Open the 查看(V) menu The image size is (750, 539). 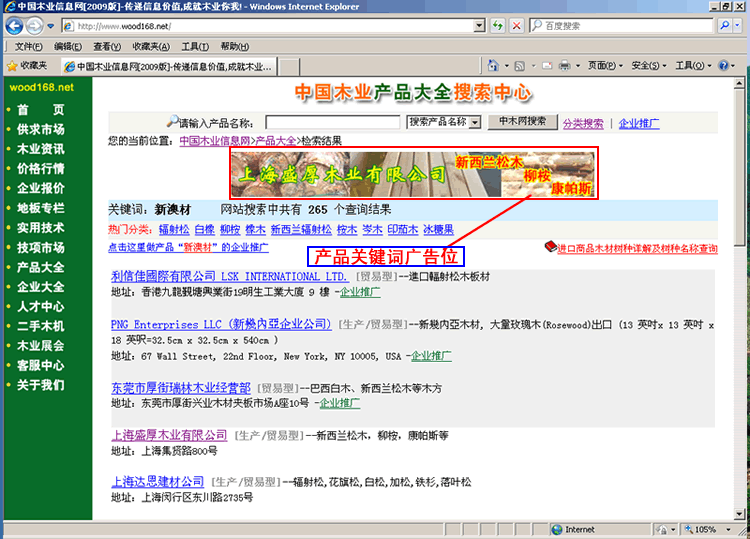[x=107, y=46]
